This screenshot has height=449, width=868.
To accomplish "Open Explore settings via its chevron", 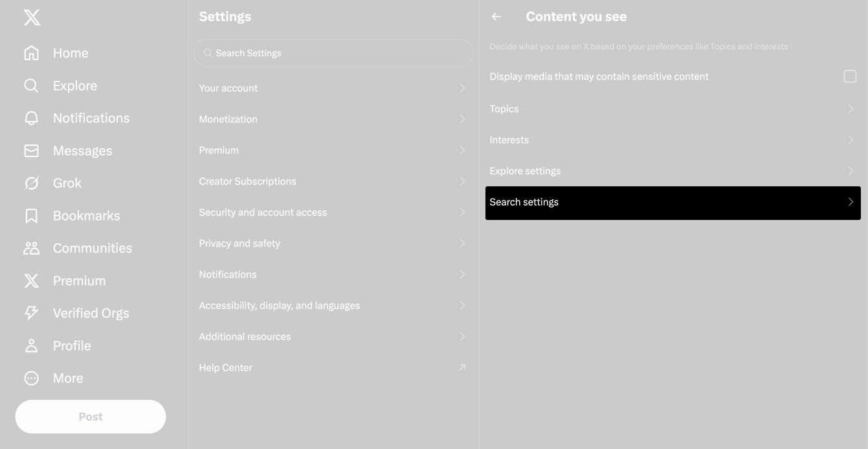I will [851, 171].
